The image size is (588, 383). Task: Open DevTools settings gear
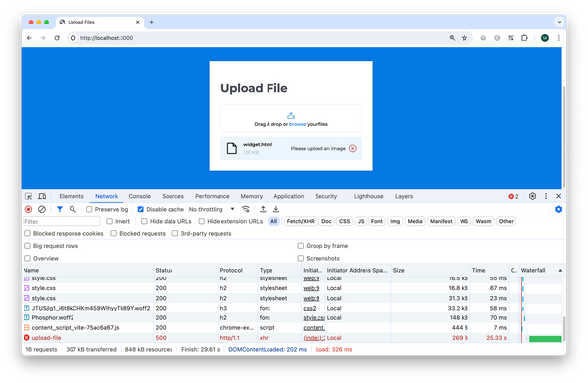coord(532,196)
